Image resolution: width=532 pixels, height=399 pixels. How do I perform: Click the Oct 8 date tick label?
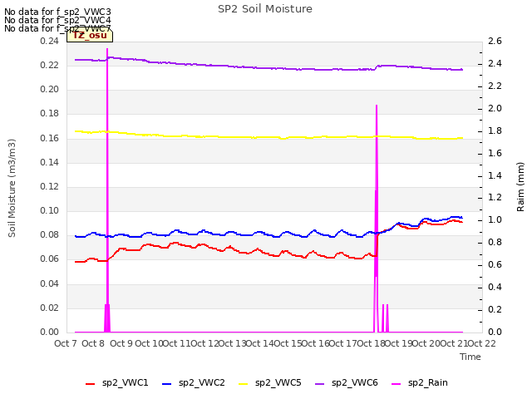[93, 343]
